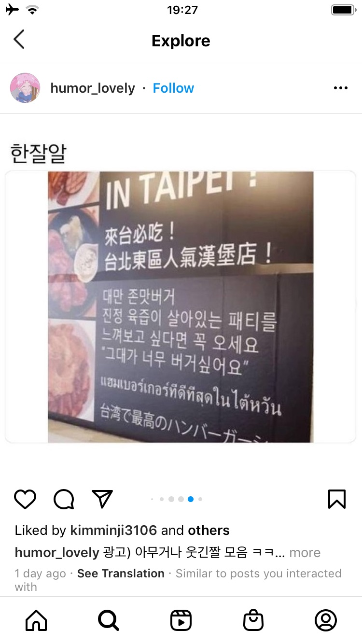
Task: Expand the caption with more
Action: point(305,552)
